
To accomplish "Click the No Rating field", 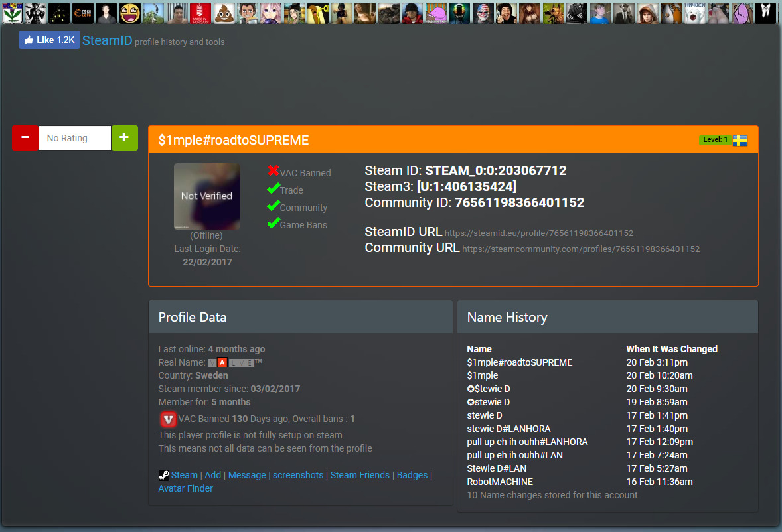I will (75, 138).
